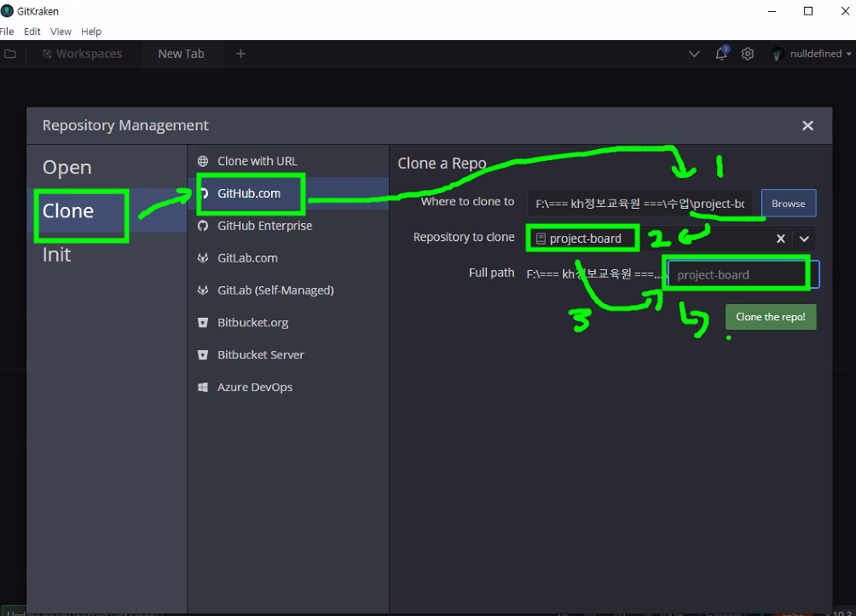Open the nulldefined account dropdown arrow
The width and height of the screenshot is (856, 616).
(x=849, y=54)
